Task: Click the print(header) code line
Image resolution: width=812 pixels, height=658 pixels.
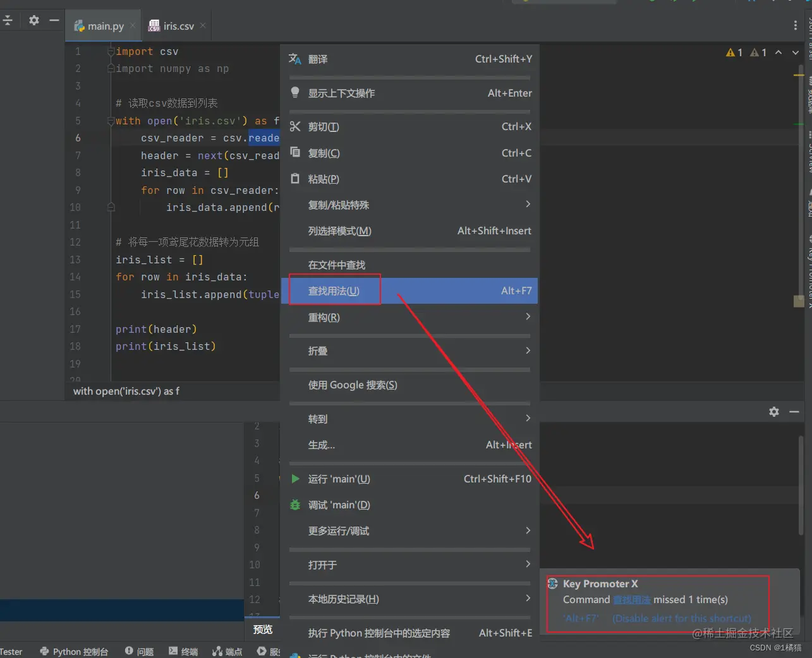Action: pos(156,329)
